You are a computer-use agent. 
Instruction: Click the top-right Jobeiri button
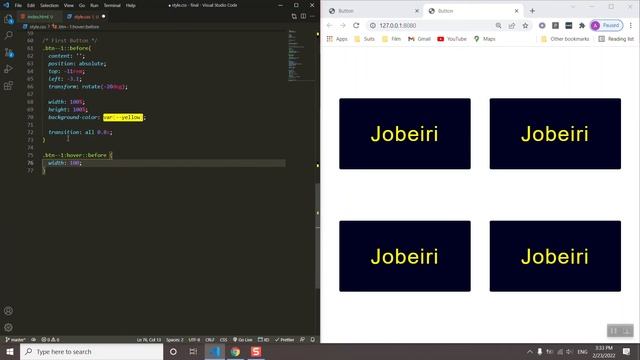[555, 134]
